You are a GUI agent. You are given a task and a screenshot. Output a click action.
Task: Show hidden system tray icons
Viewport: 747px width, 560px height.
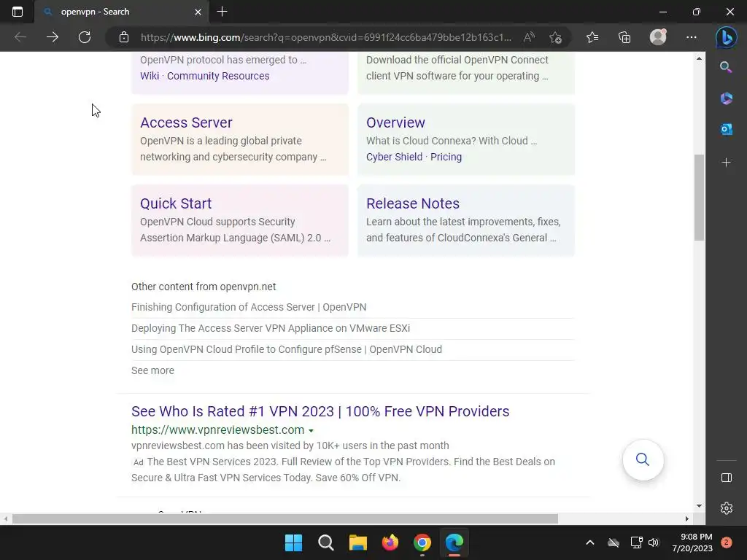tap(589, 542)
